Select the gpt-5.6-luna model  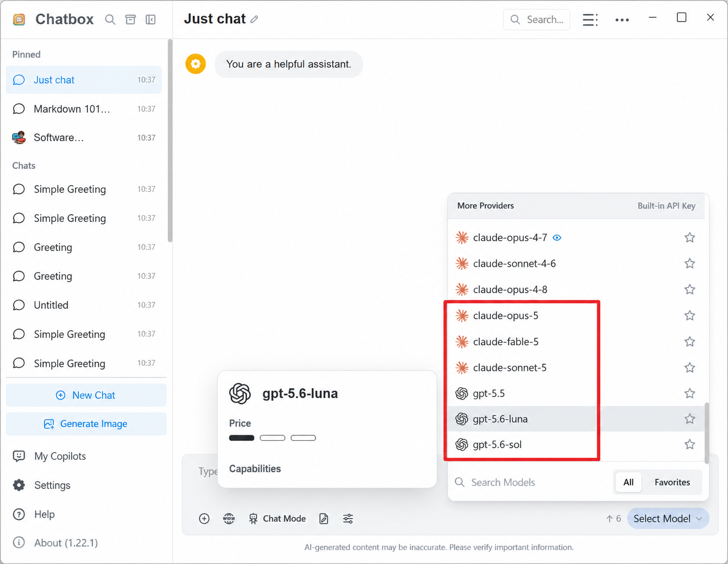pos(576,419)
